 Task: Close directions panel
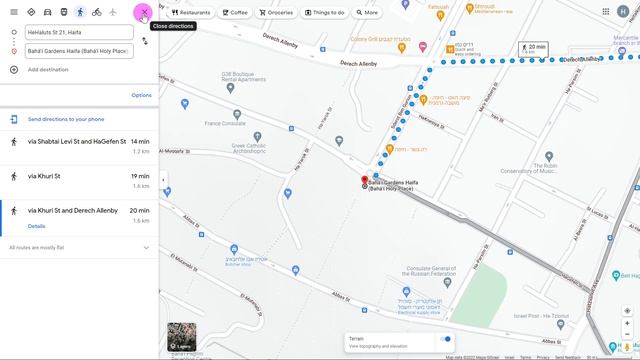coord(144,12)
